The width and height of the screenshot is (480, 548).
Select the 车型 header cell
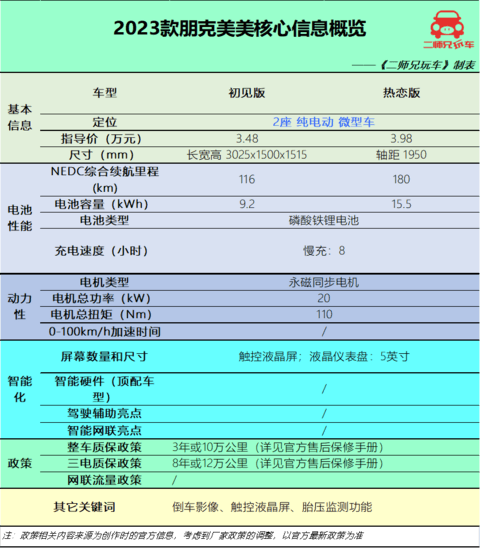point(105,93)
